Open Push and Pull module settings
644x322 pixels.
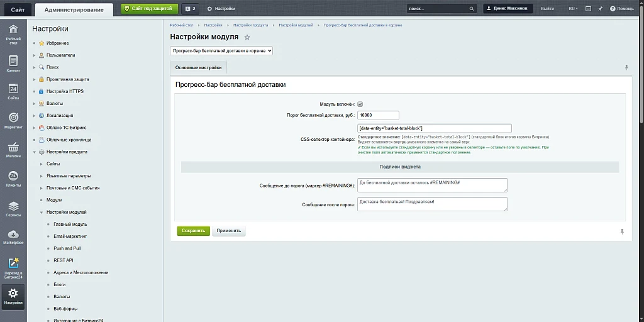pyautogui.click(x=67, y=248)
